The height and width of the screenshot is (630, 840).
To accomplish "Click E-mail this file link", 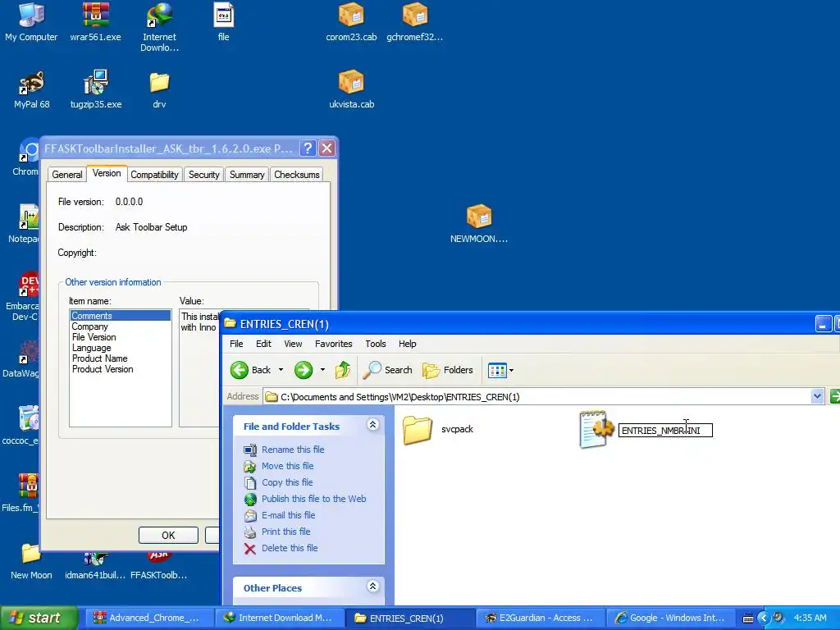I will pyautogui.click(x=288, y=515).
